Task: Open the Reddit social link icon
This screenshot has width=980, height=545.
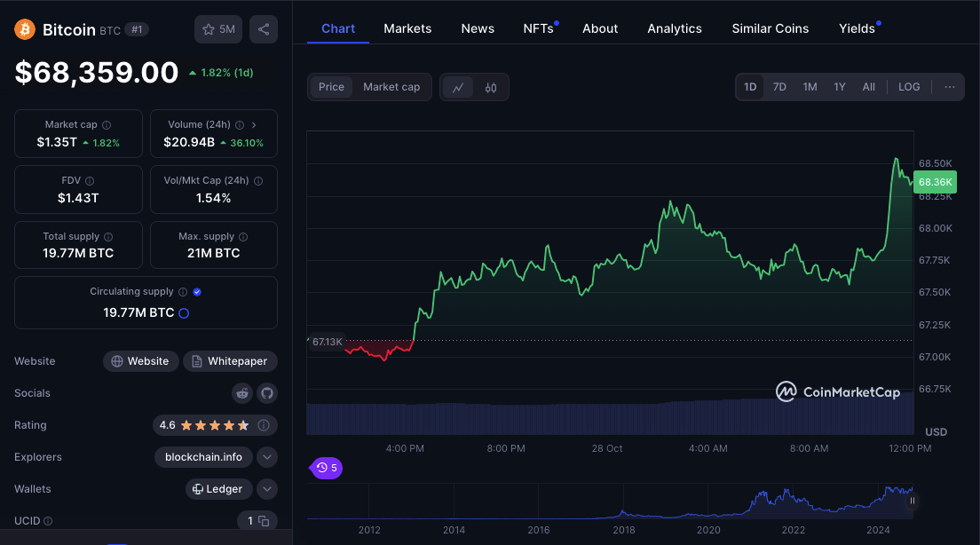Action: click(242, 393)
